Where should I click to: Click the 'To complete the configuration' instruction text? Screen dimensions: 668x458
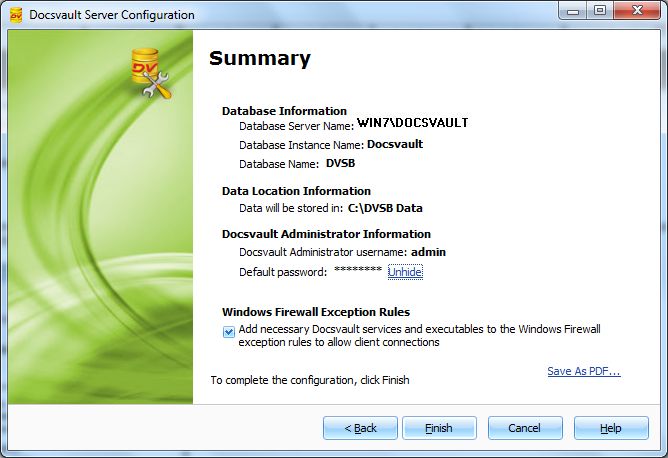[310, 380]
